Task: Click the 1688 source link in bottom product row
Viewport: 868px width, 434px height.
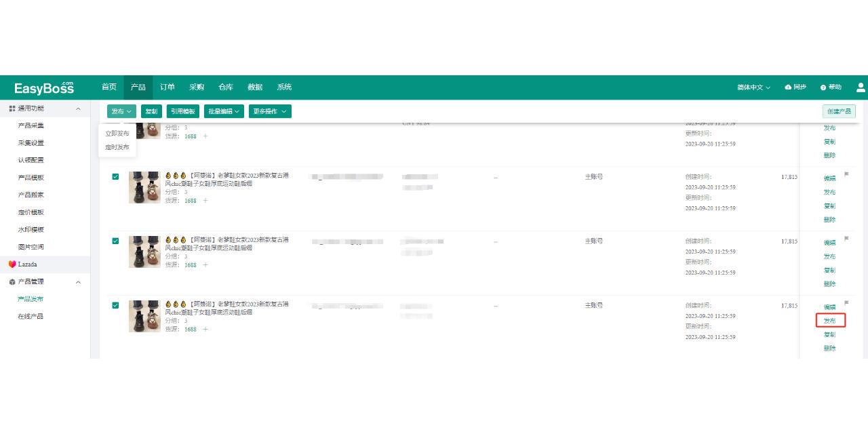Action: point(191,330)
